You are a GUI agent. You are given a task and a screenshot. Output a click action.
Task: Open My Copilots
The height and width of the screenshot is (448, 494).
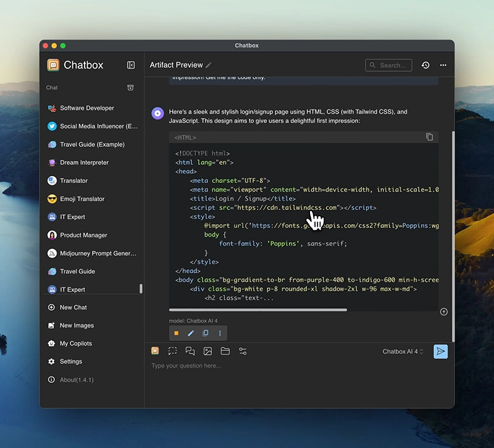click(x=91, y=344)
